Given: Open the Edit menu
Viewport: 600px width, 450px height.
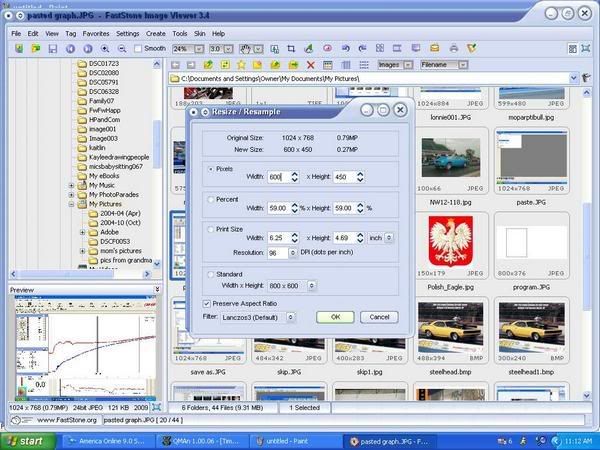Looking at the screenshot, I should pyautogui.click(x=33, y=34).
